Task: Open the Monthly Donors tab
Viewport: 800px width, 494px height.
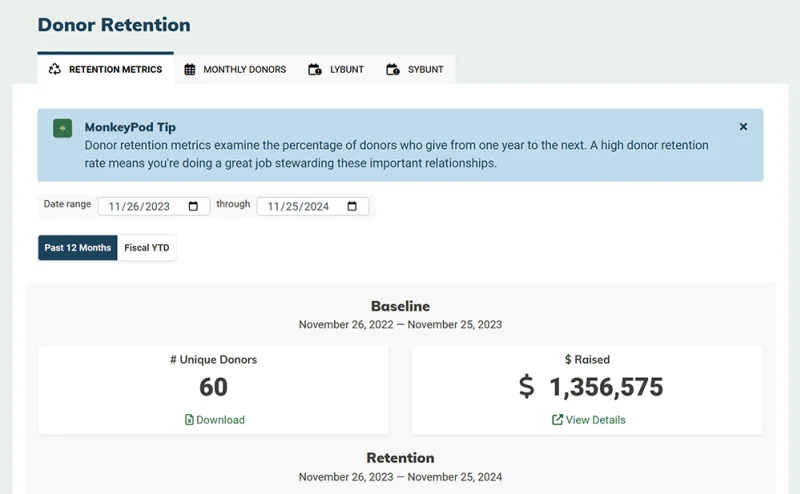Action: (235, 69)
